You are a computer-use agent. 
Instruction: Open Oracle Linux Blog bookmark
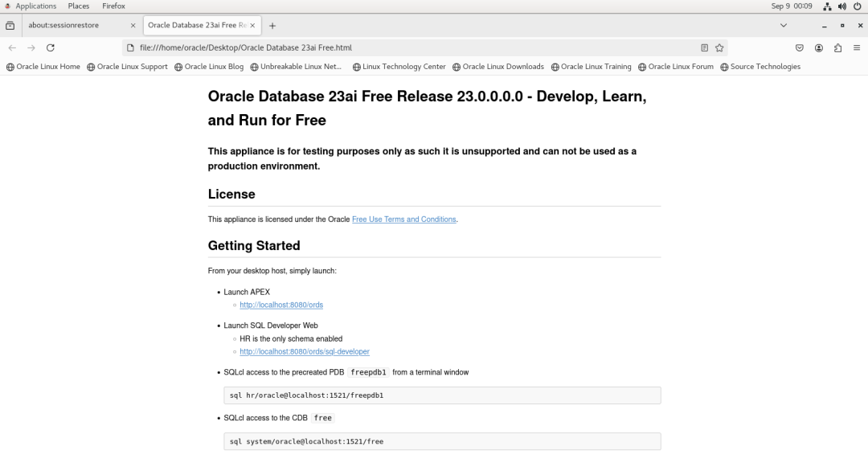tap(209, 67)
